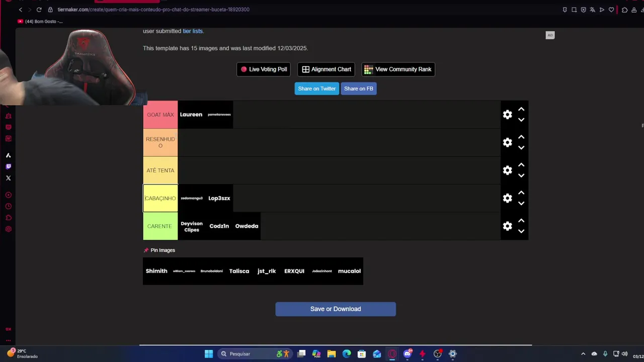
Task: Move RESENHUDO row up
Action: tap(521, 137)
